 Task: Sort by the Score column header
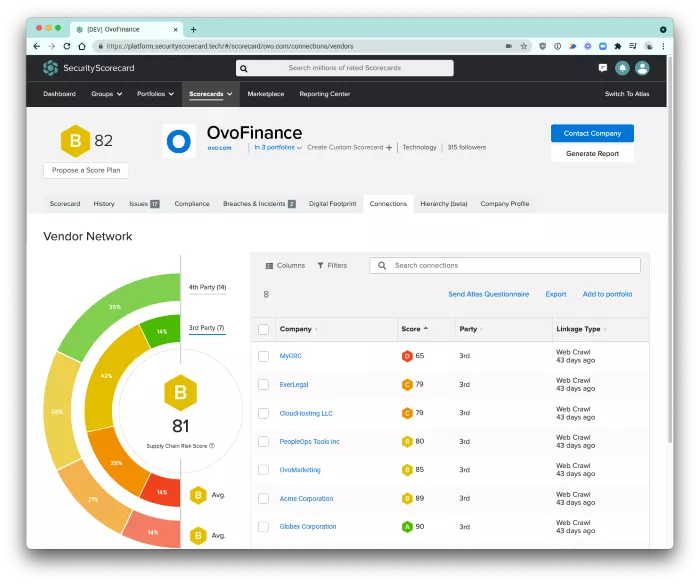tap(414, 329)
